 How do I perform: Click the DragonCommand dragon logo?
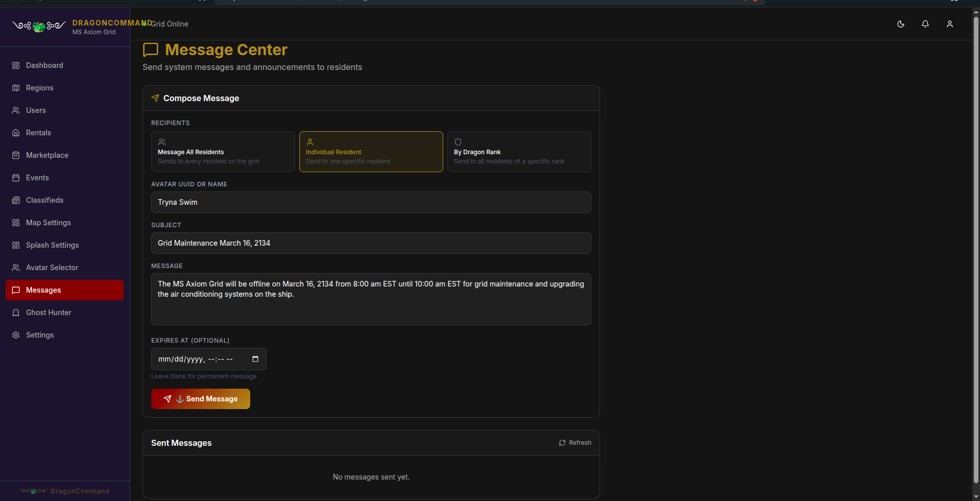39,26
